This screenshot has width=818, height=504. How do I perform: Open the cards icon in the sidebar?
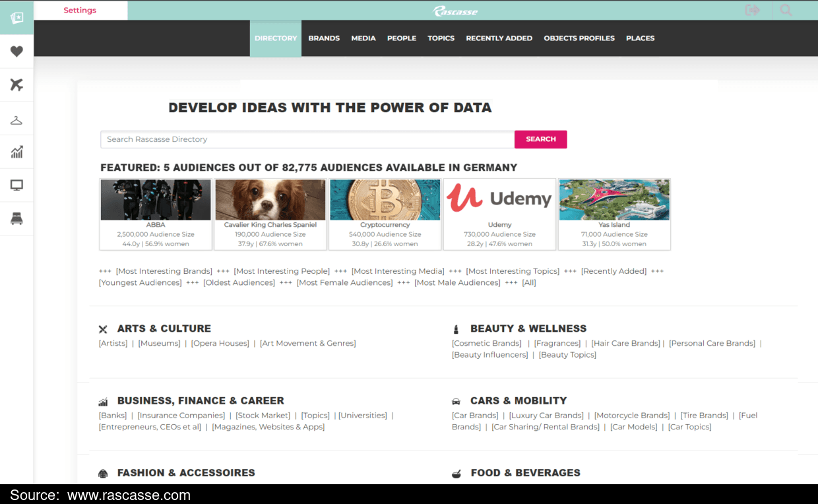coord(16,18)
